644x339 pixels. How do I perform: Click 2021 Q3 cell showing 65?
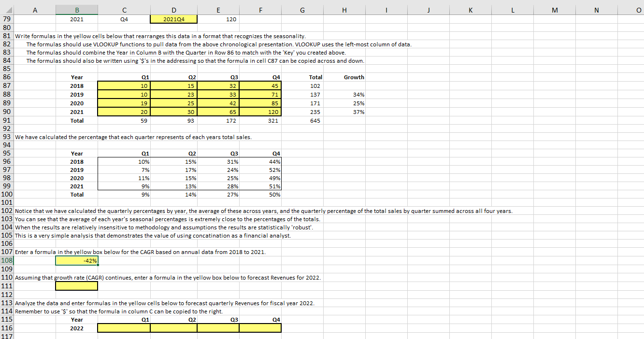tap(218, 112)
